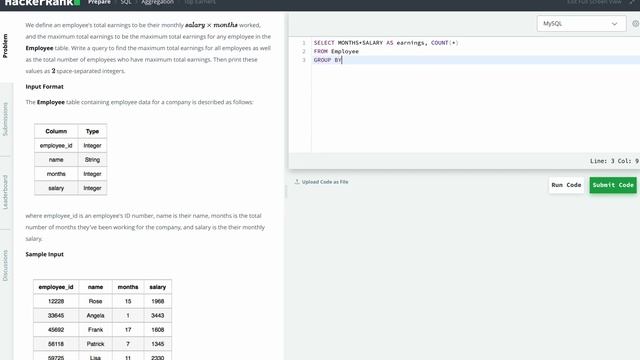Click 'employee_id' cell in column definition table
Screen dimensions: 640x360
pyautogui.click(x=56, y=146)
